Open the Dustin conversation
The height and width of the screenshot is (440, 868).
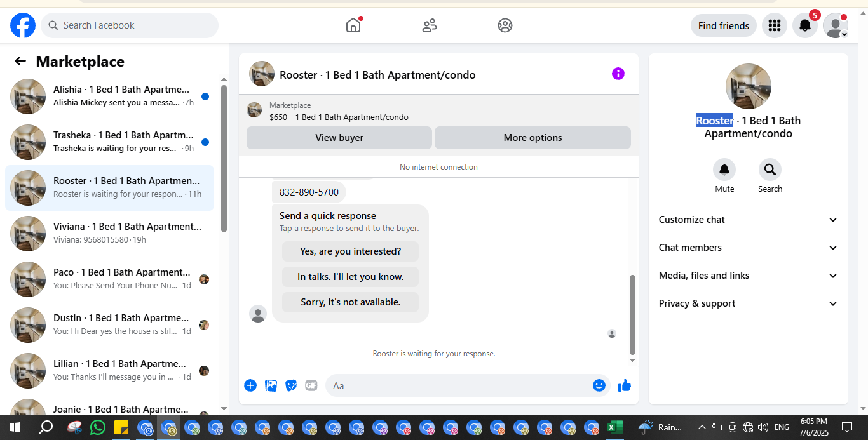[x=109, y=325]
